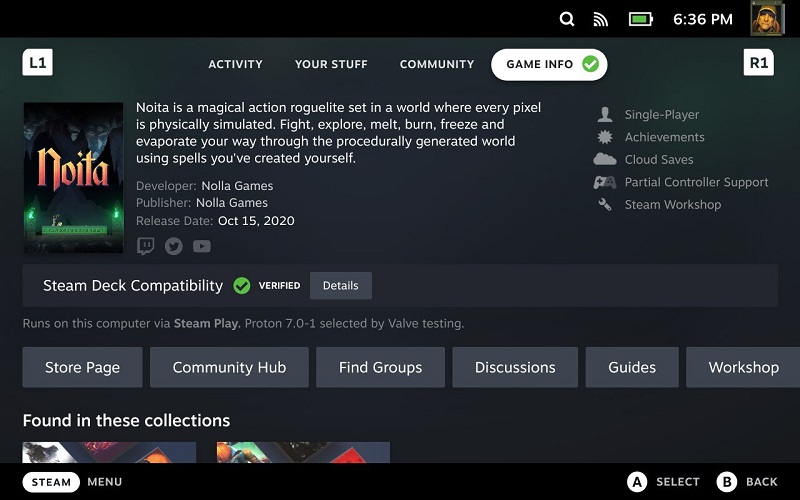Click the Steam Workshop wrench icon
This screenshot has height=500, width=800.
[x=605, y=205]
